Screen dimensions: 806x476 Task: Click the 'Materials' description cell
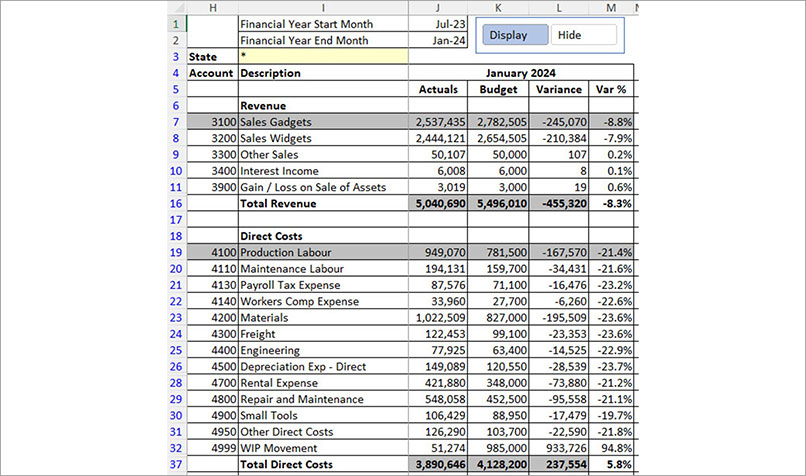pos(323,317)
